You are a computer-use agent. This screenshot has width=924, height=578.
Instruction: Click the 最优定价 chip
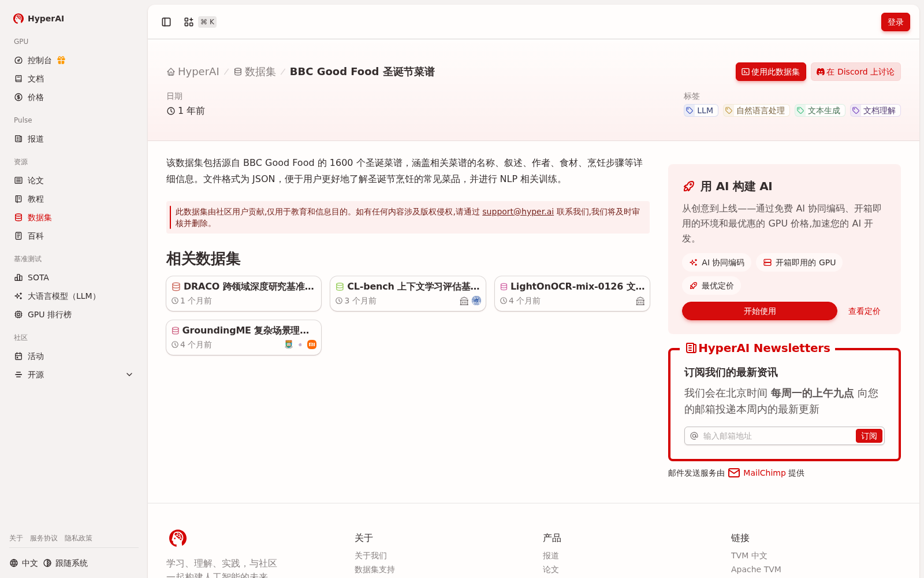[x=711, y=286]
